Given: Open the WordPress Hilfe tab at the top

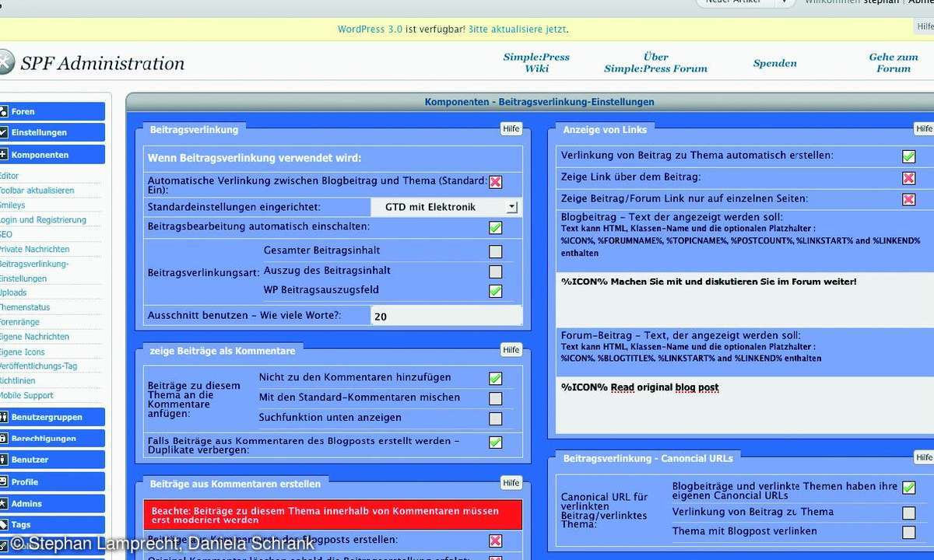Looking at the screenshot, I should click(925, 26).
